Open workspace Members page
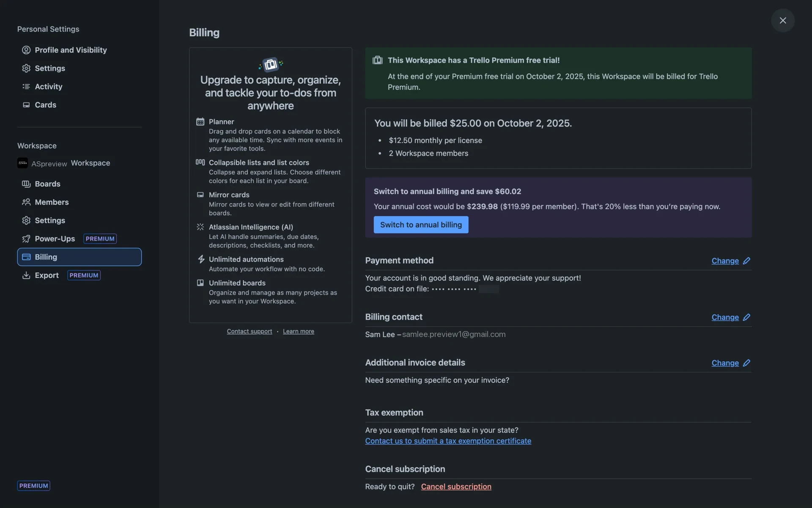 coord(80,202)
